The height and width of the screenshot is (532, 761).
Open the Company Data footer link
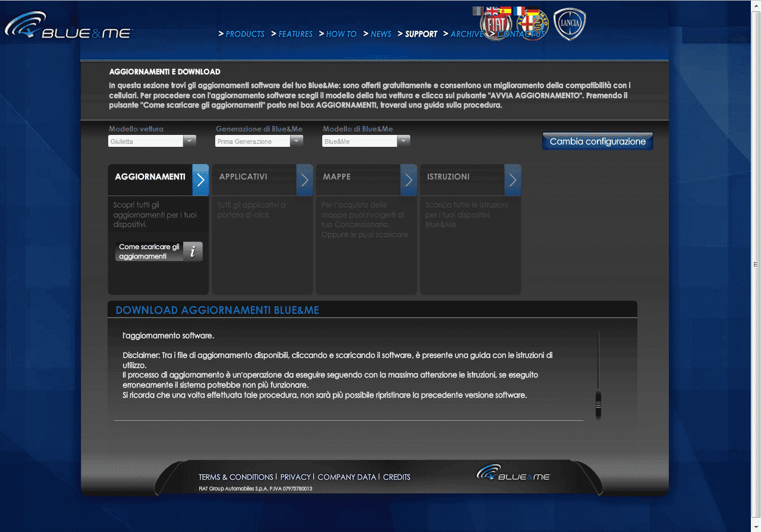pos(347,477)
